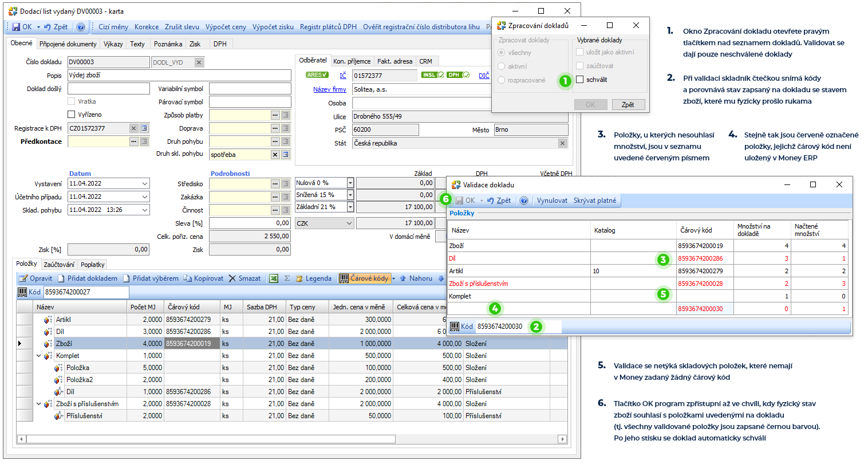Open the help icon in Dodací list toolbar
868x464 pixels.
click(x=81, y=27)
